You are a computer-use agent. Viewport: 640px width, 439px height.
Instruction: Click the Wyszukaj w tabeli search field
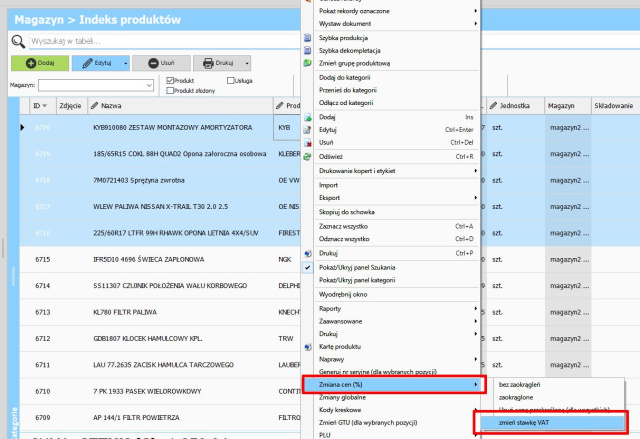(x=164, y=41)
